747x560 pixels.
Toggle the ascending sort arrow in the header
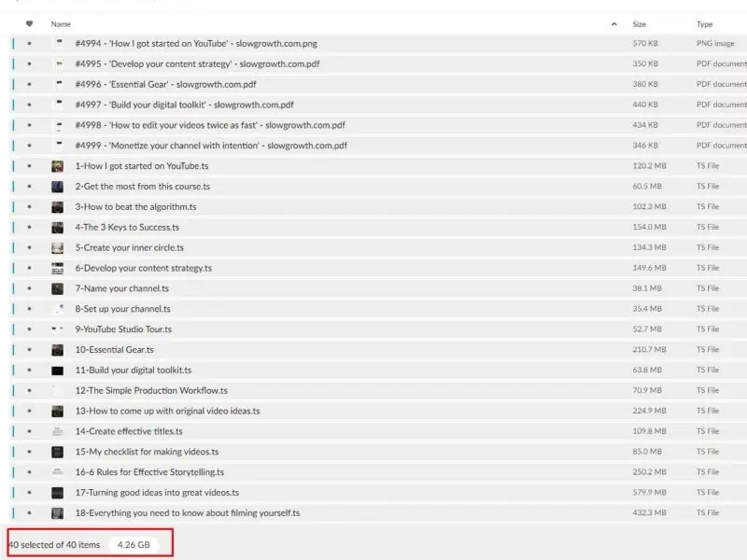614,24
